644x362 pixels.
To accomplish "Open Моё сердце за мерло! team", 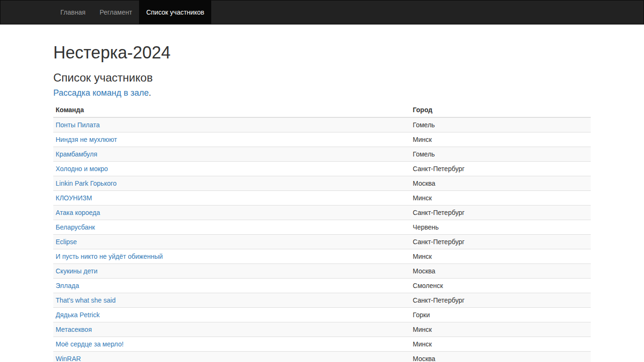I will pyautogui.click(x=90, y=344).
